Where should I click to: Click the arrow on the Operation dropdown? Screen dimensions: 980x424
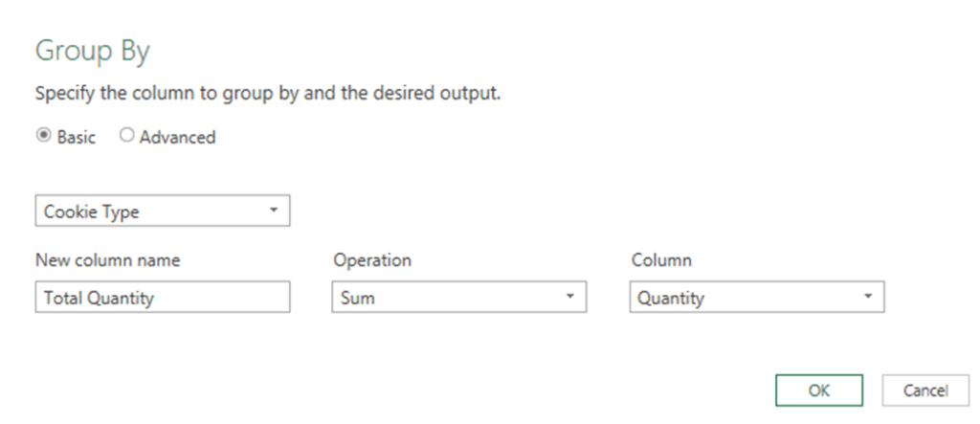tap(570, 299)
